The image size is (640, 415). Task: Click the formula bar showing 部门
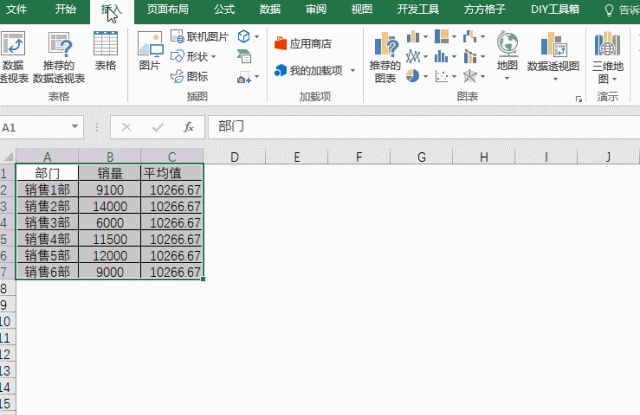pos(424,127)
